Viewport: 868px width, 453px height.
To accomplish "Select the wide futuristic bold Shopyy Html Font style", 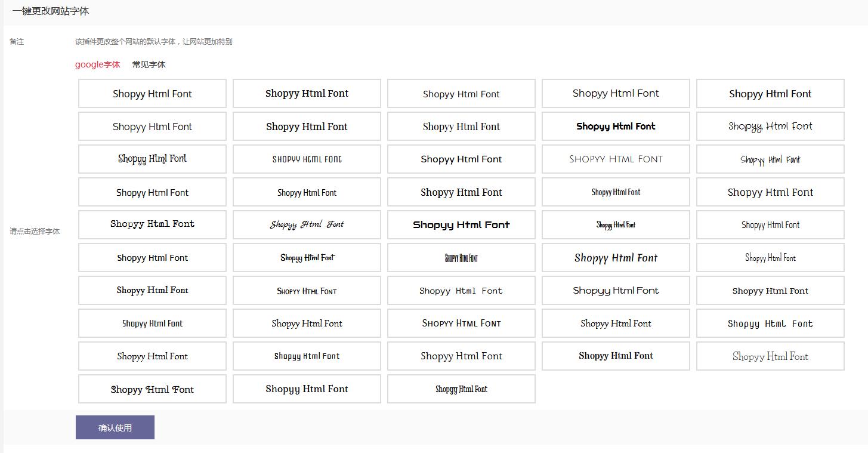I will 461,224.
